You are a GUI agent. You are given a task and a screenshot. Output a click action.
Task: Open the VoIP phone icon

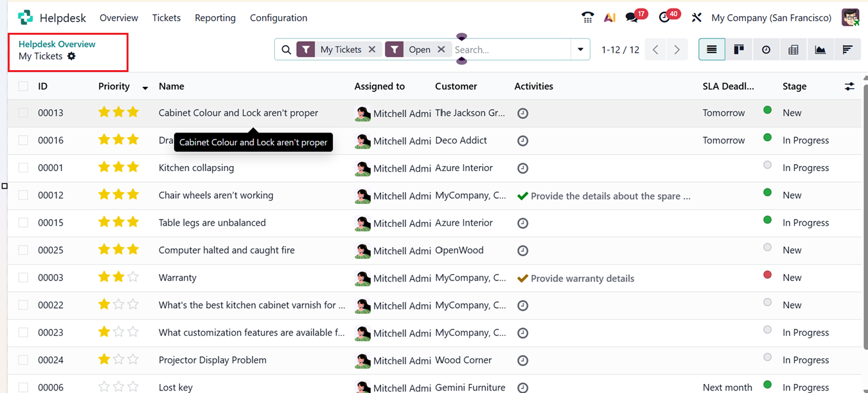[x=587, y=18]
